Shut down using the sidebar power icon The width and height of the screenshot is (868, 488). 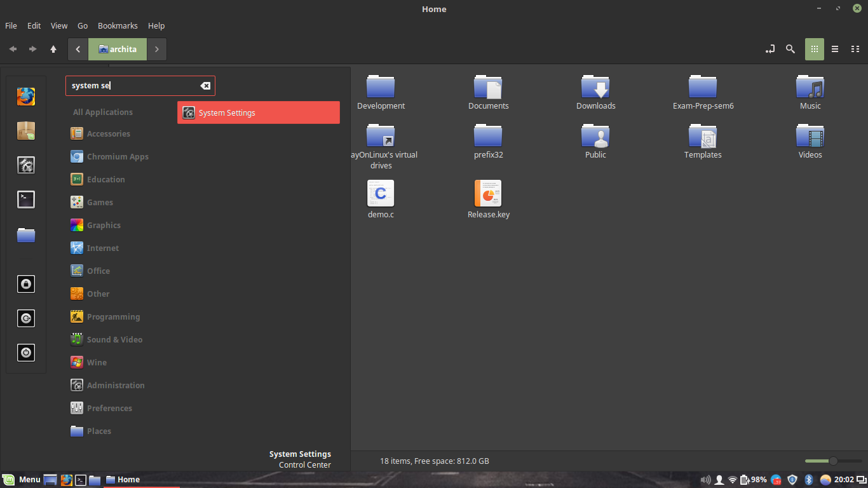click(26, 353)
